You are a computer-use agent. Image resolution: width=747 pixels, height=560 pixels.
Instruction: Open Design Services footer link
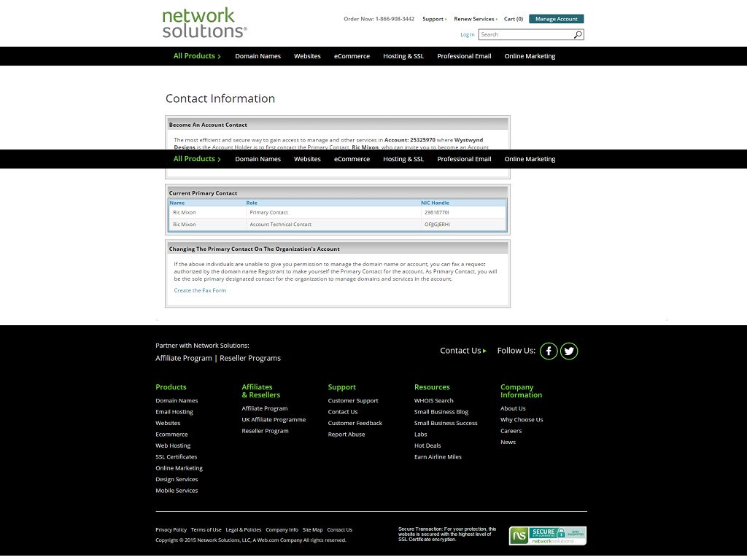[x=177, y=480]
